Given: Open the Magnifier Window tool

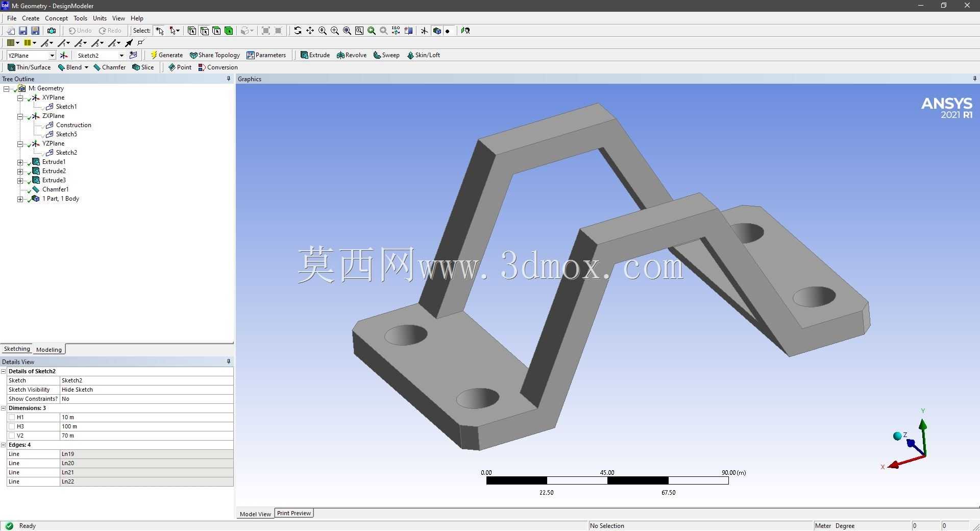Looking at the screenshot, I should tap(359, 31).
